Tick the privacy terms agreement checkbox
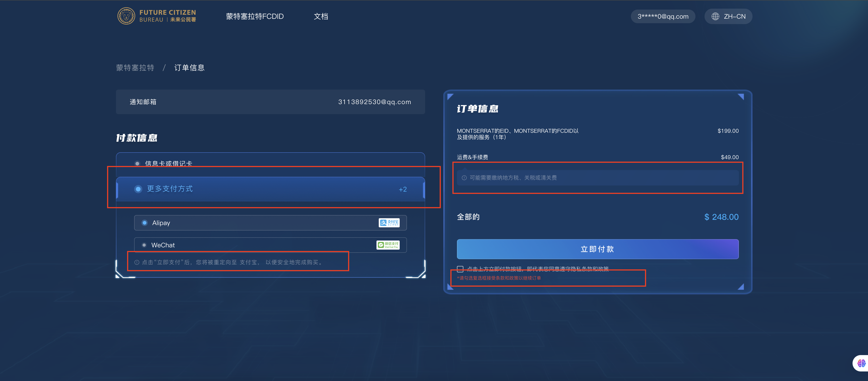The width and height of the screenshot is (868, 381). (x=460, y=269)
